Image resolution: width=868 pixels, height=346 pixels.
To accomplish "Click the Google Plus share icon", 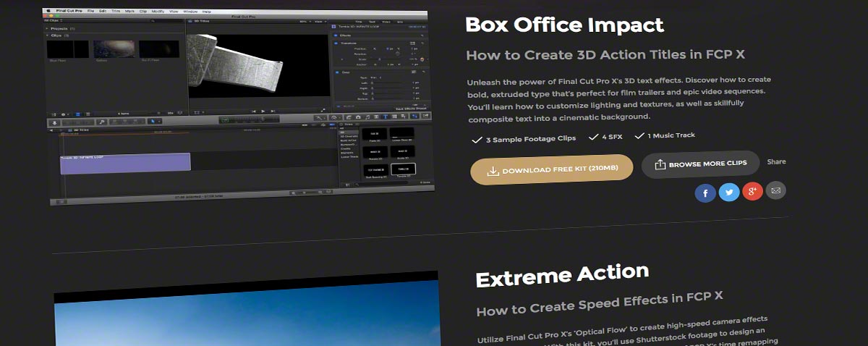I will point(752,192).
